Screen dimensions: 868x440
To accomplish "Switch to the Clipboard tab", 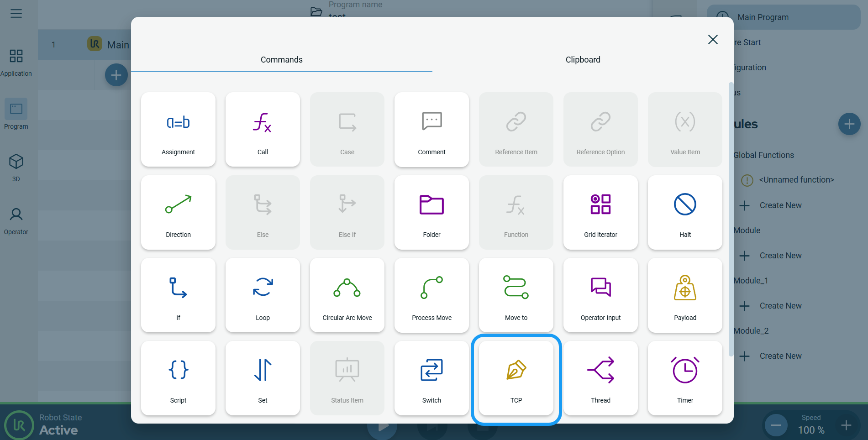I will click(x=583, y=60).
